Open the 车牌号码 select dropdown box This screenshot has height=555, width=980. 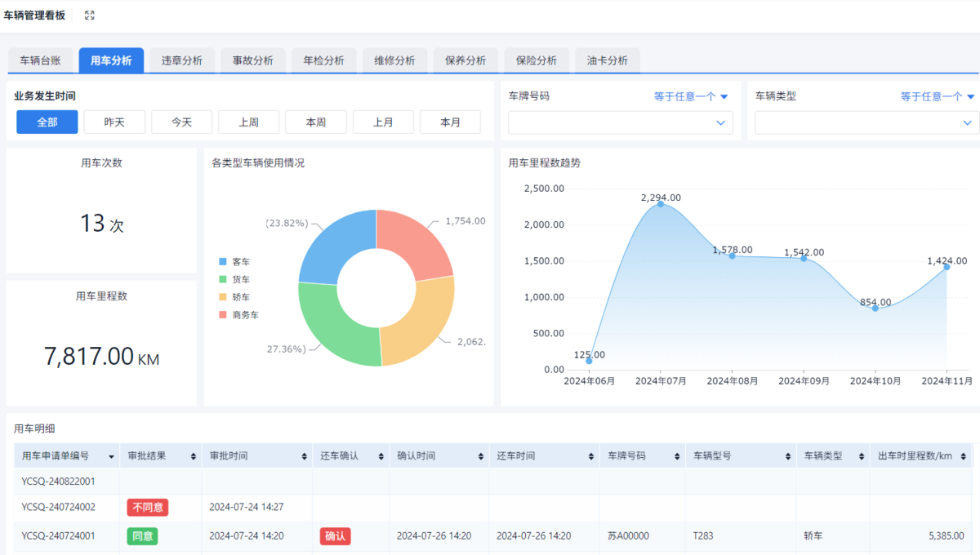[x=620, y=122]
